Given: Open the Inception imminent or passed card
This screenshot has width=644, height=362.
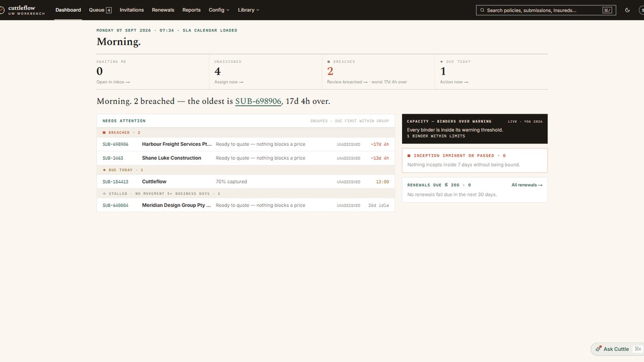Looking at the screenshot, I should tap(475, 160).
